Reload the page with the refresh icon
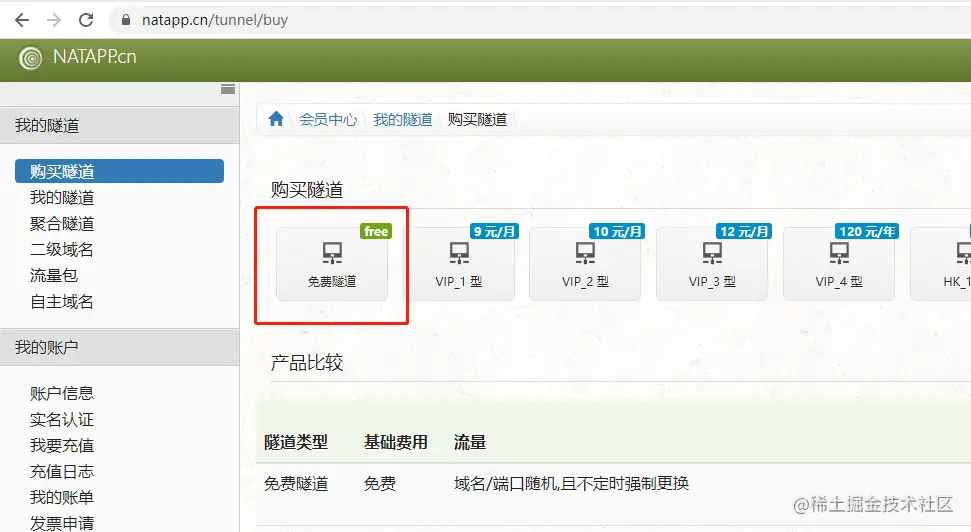Screen dimensions: 971x532 point(86,20)
